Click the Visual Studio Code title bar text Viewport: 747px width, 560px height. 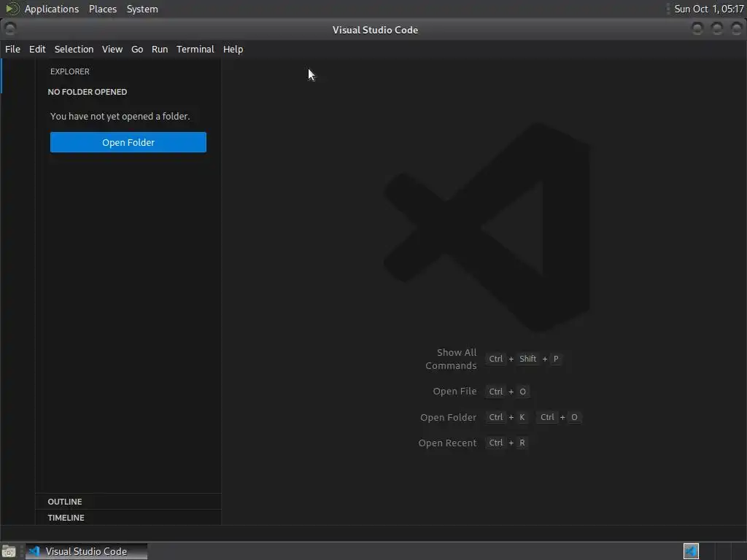pyautogui.click(x=376, y=30)
